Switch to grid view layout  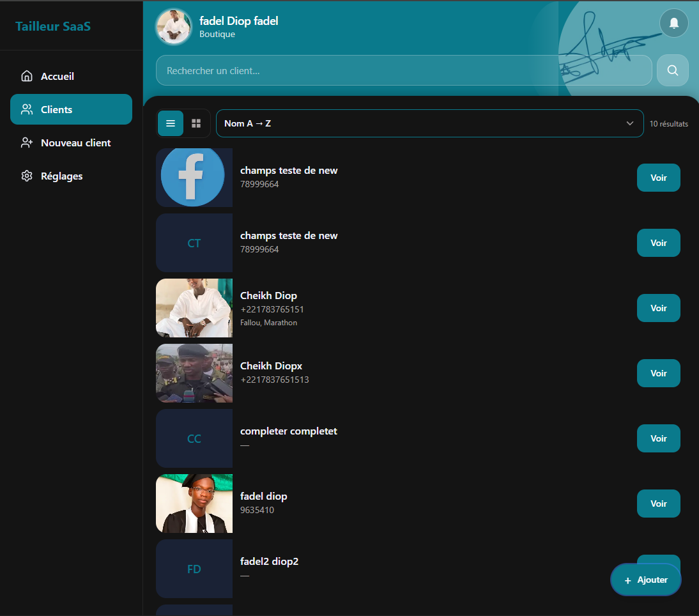click(x=196, y=123)
